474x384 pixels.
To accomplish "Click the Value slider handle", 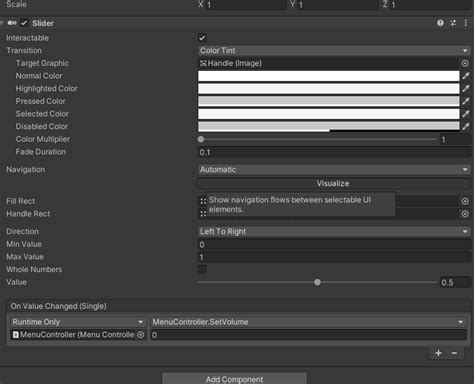I will [317, 282].
